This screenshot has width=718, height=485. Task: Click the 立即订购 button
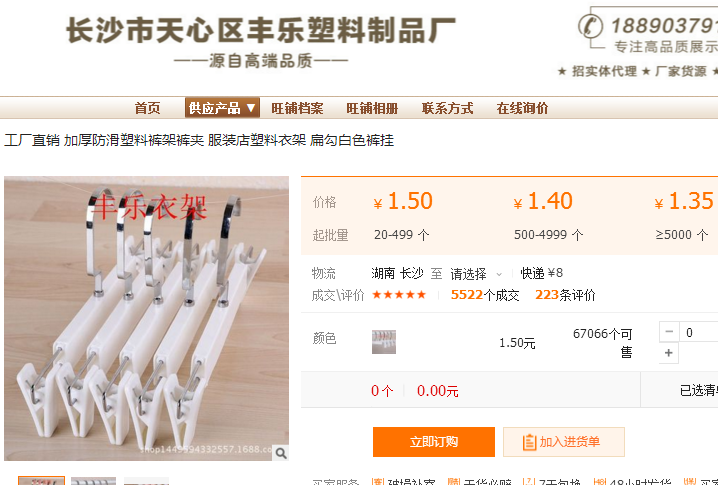tap(434, 441)
